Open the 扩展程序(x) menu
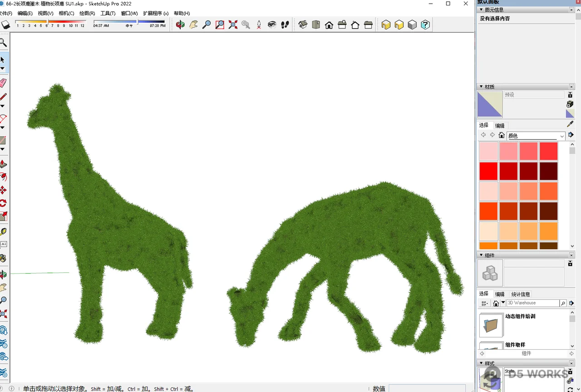The width and height of the screenshot is (581, 392). (156, 13)
